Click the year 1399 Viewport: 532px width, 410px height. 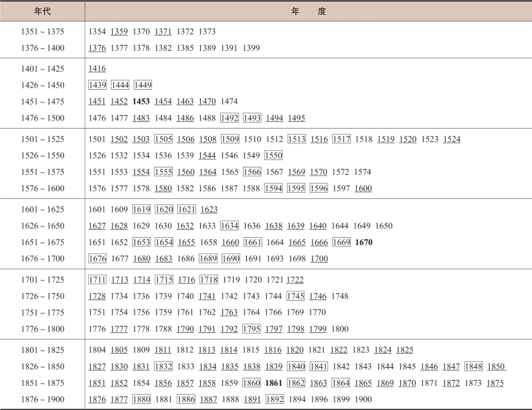click(252, 48)
